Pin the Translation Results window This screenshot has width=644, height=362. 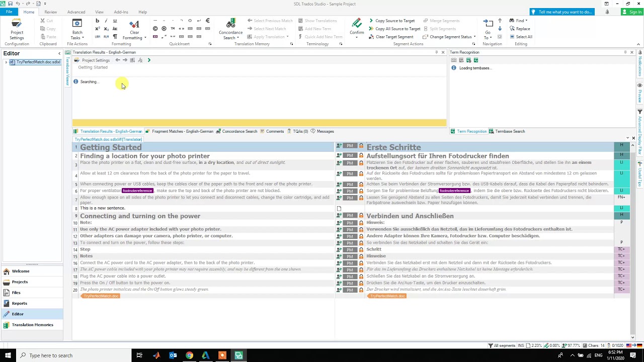436,52
